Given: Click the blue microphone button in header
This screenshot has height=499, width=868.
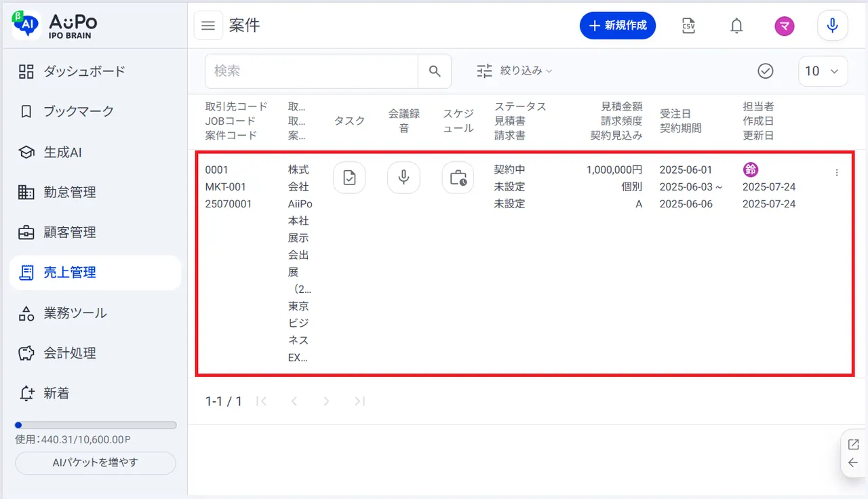Looking at the screenshot, I should [x=833, y=26].
